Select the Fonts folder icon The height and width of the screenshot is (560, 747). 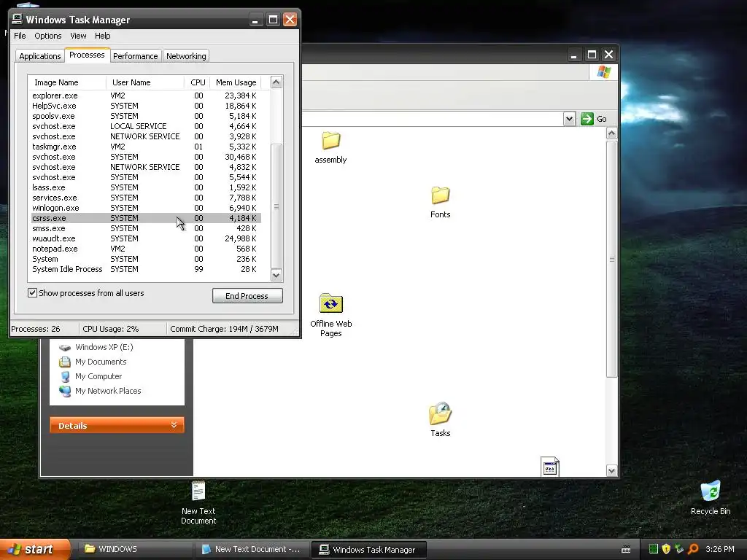tap(440, 195)
